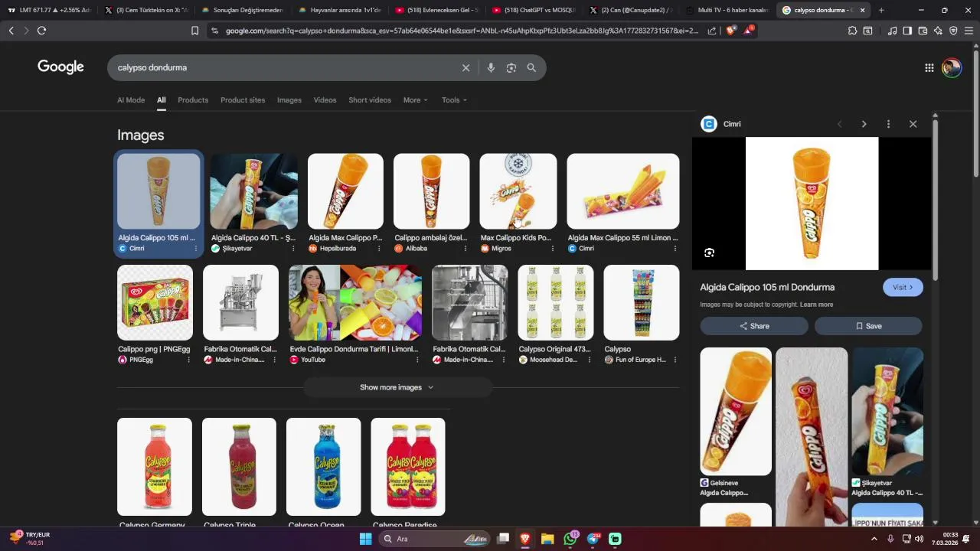
Task: Open media control music note icon
Action: 892,31
